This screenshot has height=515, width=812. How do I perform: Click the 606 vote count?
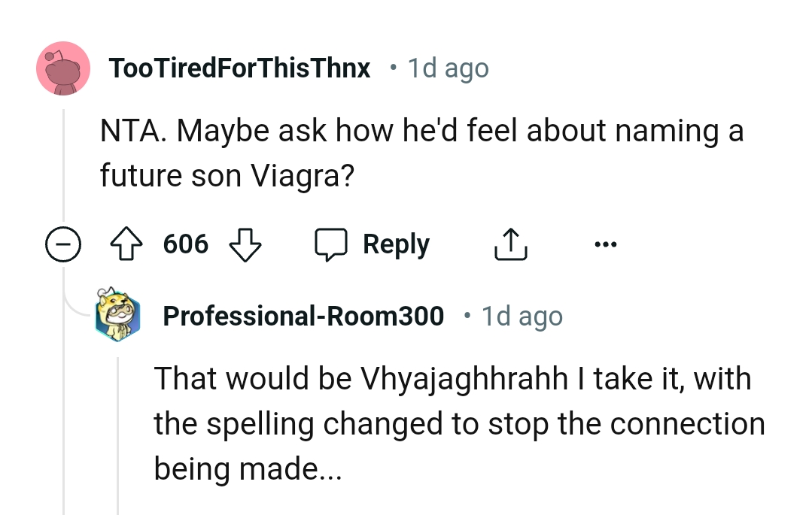(185, 243)
